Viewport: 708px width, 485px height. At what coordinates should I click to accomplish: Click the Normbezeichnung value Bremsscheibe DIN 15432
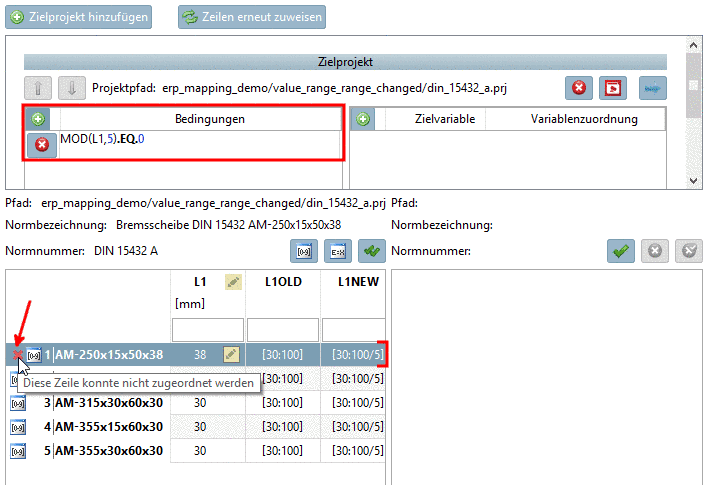pyautogui.click(x=228, y=225)
